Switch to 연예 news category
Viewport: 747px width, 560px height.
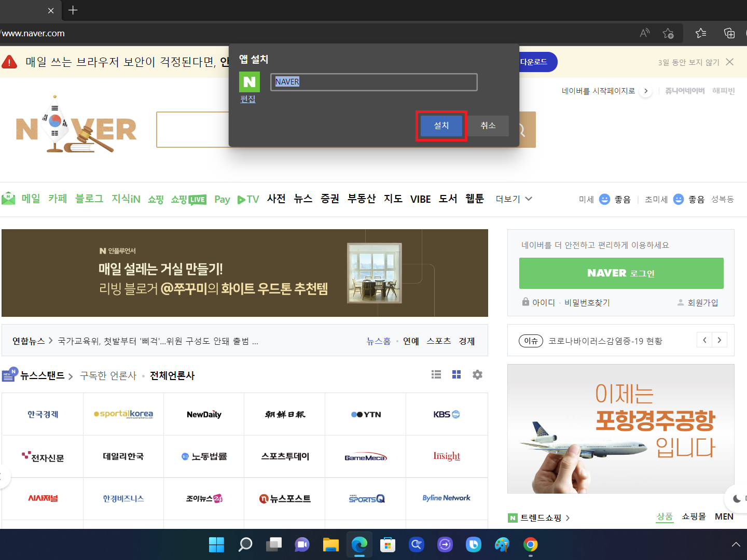tap(411, 341)
